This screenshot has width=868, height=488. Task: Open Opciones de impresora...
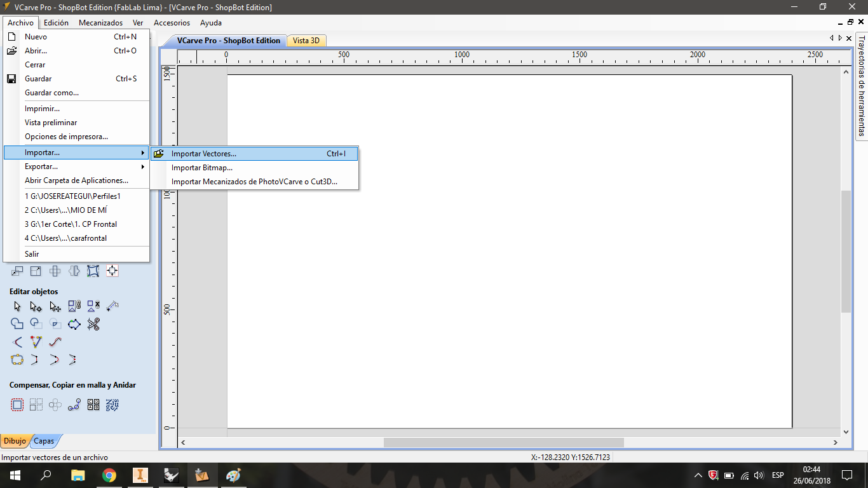[76, 137]
